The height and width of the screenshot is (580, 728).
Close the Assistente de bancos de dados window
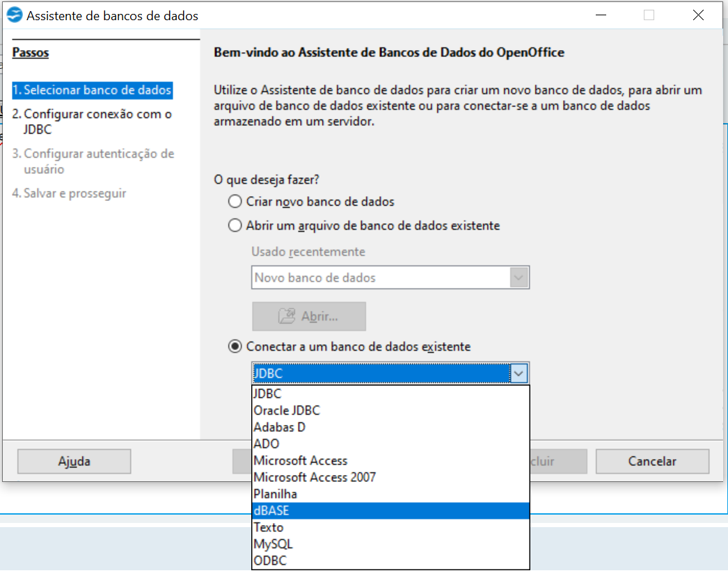tap(698, 15)
